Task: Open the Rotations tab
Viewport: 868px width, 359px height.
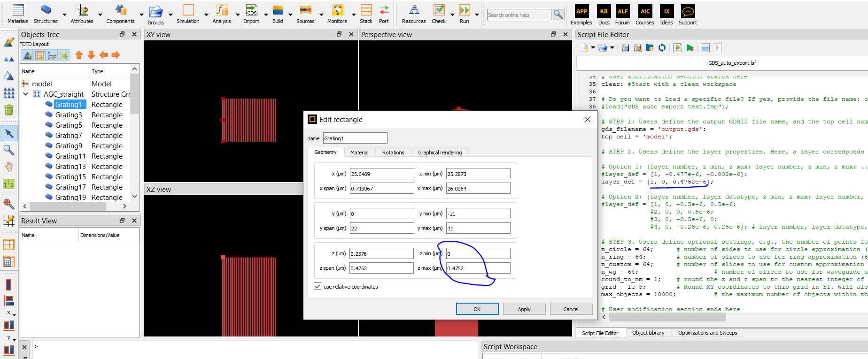Action: click(x=393, y=153)
